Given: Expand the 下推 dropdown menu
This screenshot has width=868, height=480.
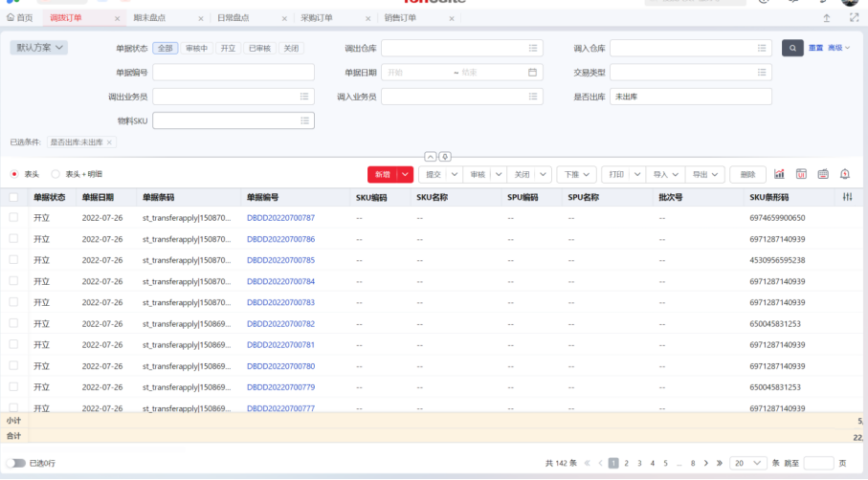Looking at the screenshot, I should [576, 174].
